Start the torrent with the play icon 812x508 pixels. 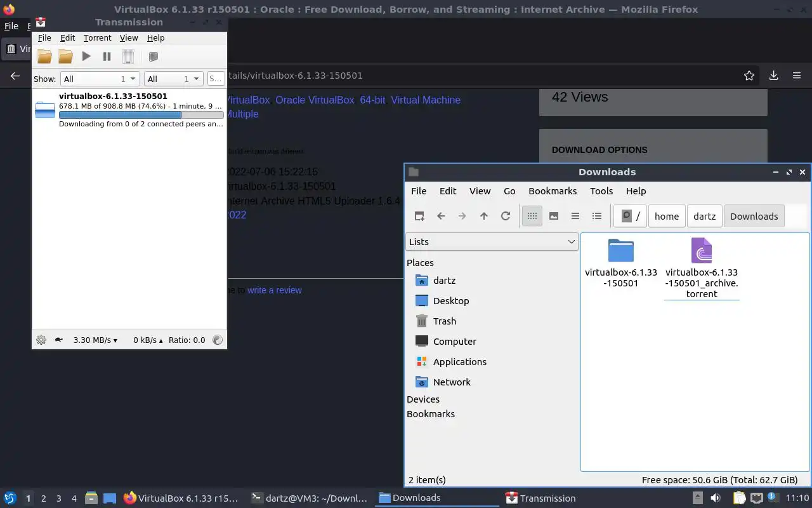[x=86, y=57]
